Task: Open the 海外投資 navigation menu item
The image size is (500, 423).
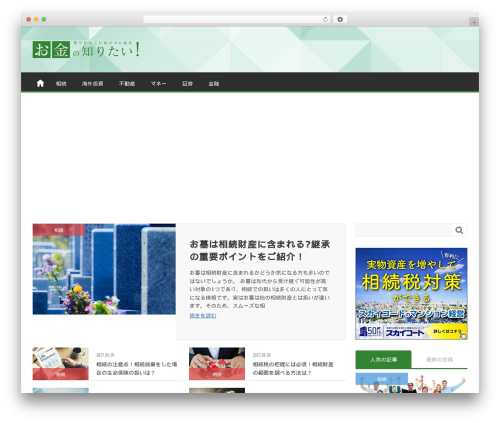Action: 92,84
